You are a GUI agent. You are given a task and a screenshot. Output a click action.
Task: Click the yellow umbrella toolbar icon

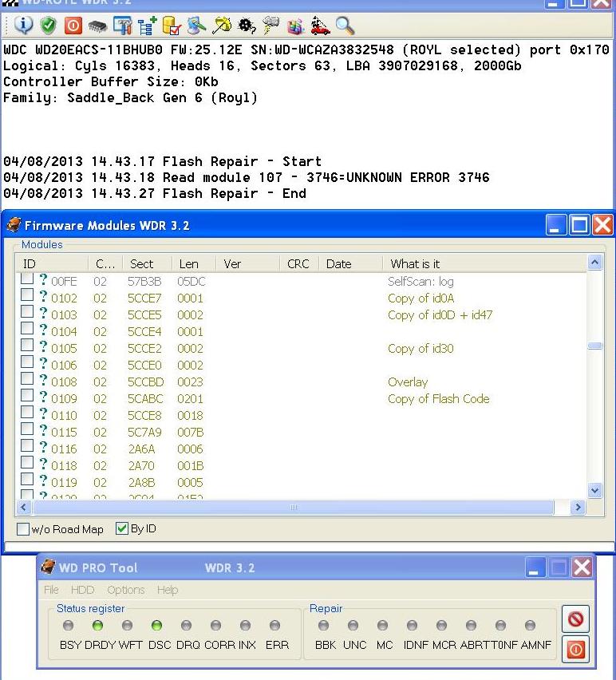coord(222,26)
